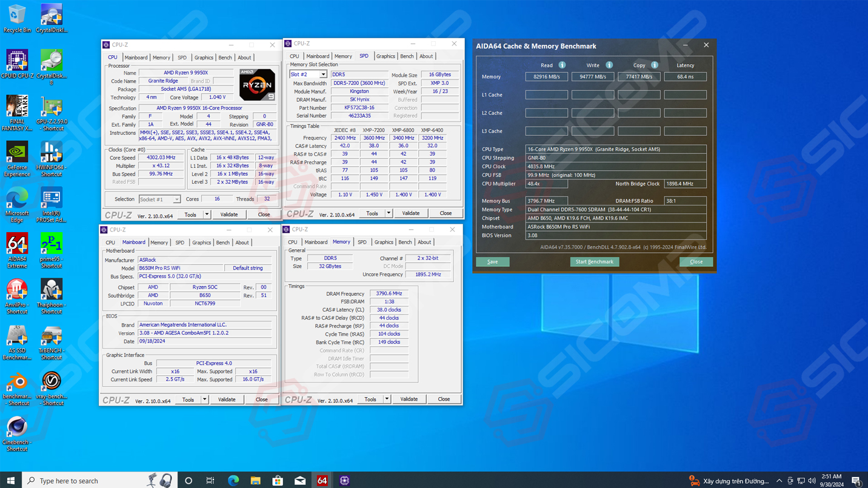Open the Tools dropdown arrow in CPU-Z SPD window
Screen dimensions: 868x488
[389, 213]
